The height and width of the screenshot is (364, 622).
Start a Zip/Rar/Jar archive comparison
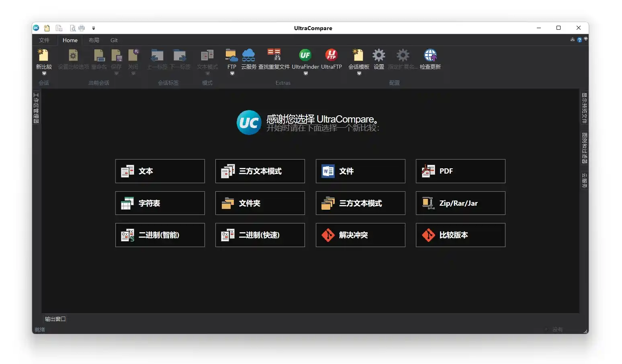pyautogui.click(x=460, y=203)
